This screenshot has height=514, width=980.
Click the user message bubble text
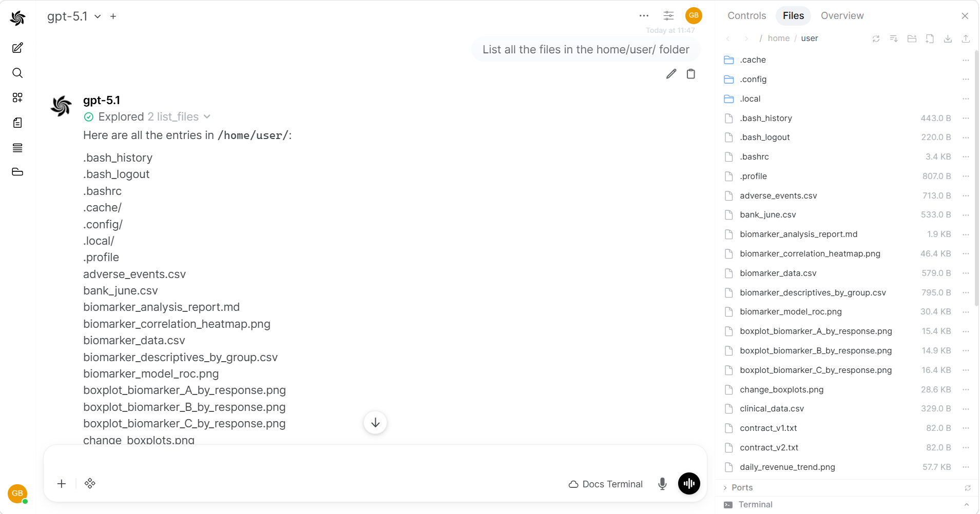coord(586,50)
